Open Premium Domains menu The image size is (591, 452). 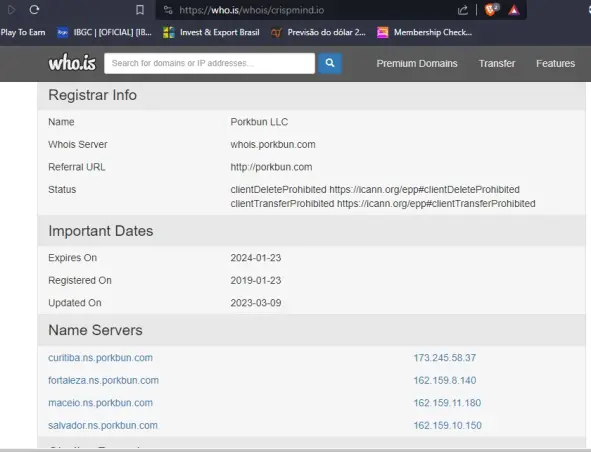click(417, 63)
